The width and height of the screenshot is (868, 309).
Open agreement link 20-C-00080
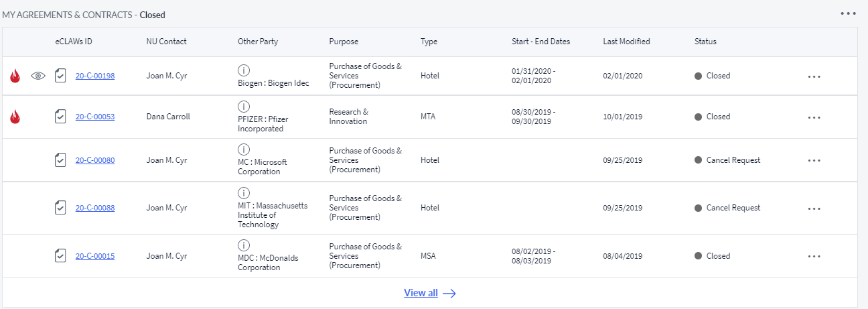coord(95,160)
